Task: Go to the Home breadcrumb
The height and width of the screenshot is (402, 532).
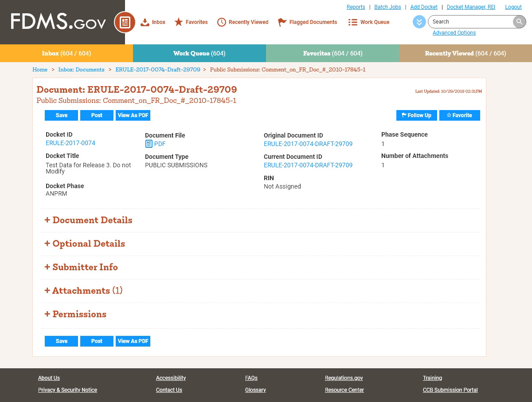Action: point(40,70)
